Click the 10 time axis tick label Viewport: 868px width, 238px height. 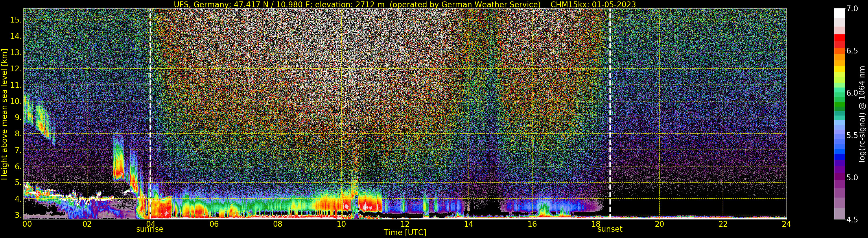point(341,224)
